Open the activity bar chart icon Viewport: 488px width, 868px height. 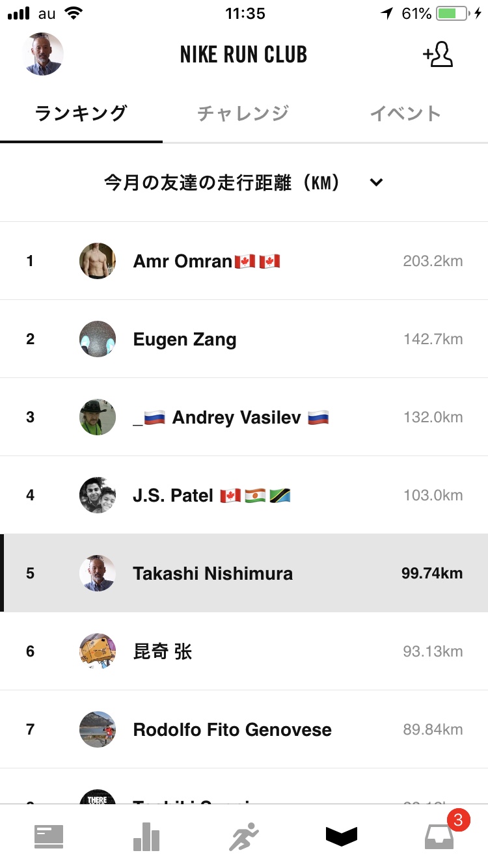pos(146,836)
